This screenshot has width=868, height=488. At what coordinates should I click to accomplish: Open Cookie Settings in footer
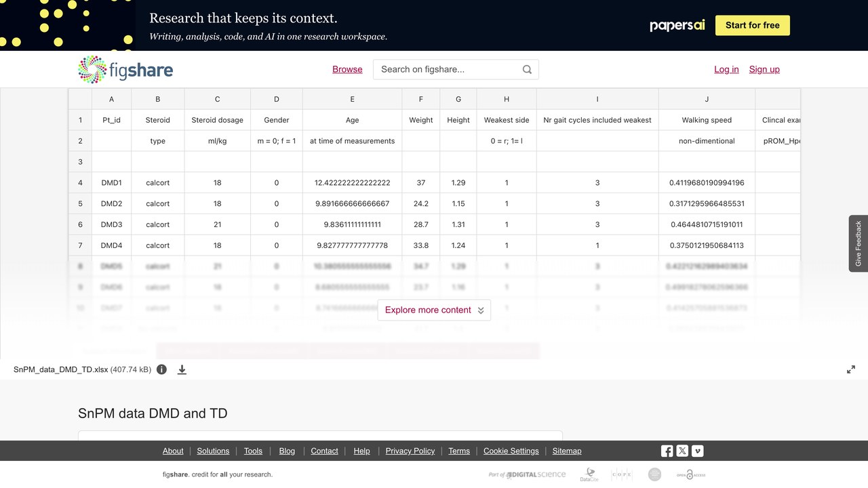[x=511, y=451]
